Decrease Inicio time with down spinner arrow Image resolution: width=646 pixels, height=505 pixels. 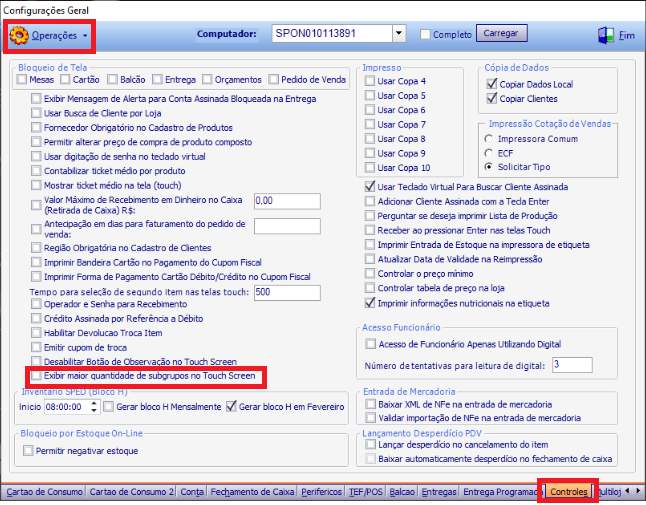pos(94,410)
